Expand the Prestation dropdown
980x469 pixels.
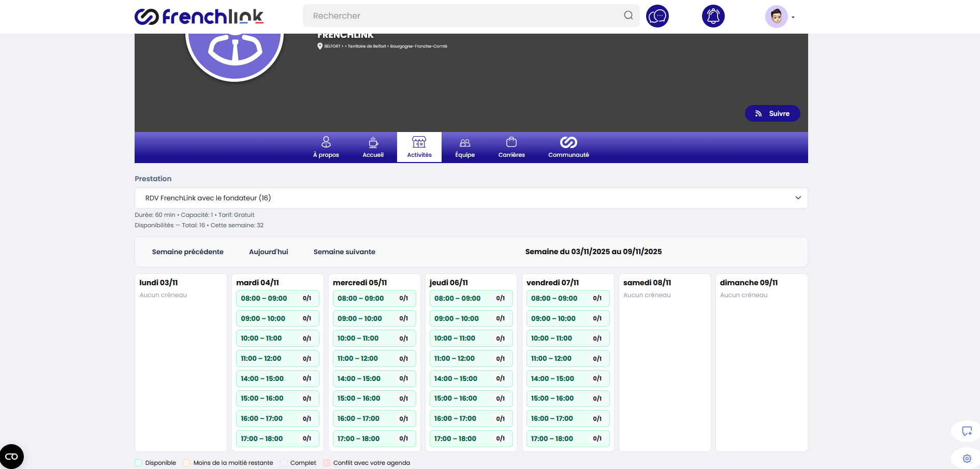[471, 198]
